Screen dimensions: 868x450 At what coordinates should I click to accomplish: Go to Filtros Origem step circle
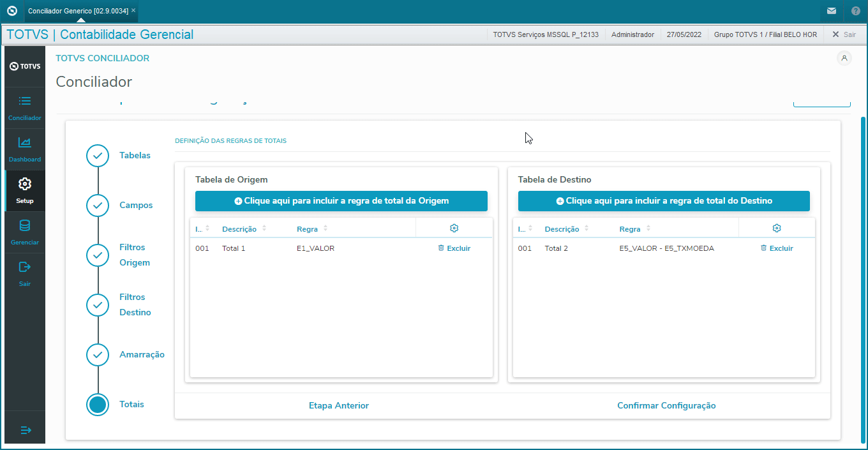[x=98, y=255]
